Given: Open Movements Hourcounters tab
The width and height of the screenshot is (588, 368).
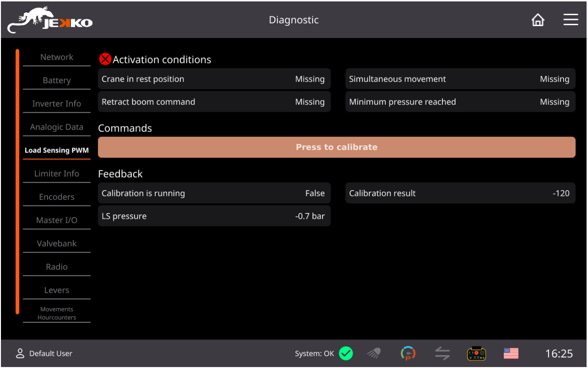Looking at the screenshot, I should click(x=57, y=313).
